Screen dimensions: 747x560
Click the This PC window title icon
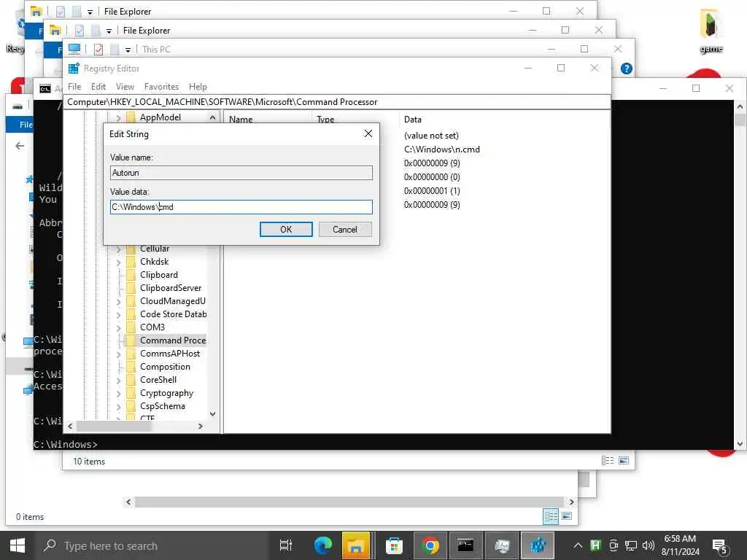coord(74,49)
